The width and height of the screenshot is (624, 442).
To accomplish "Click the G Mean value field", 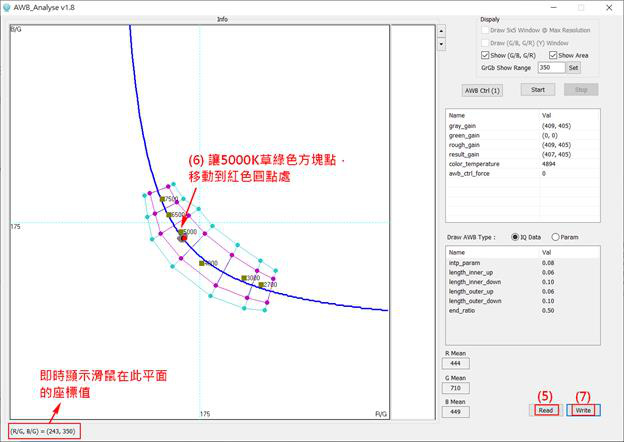I will point(455,388).
